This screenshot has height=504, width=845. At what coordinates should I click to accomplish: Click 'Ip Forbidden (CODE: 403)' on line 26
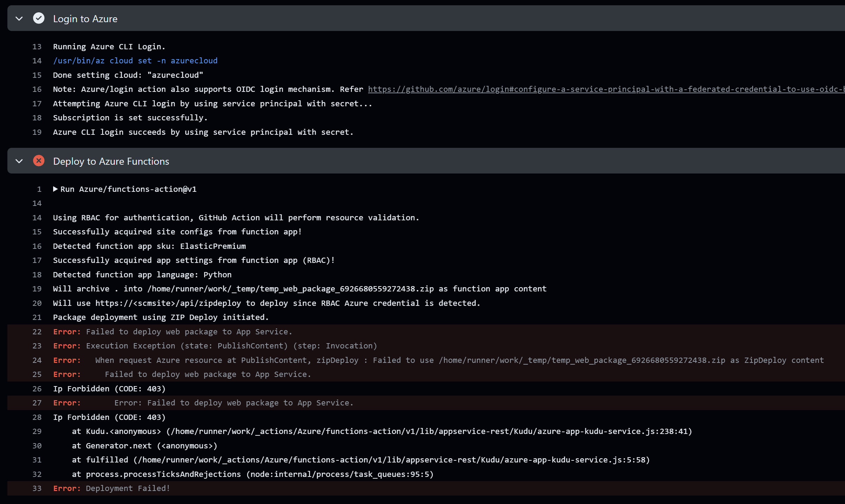(x=109, y=389)
